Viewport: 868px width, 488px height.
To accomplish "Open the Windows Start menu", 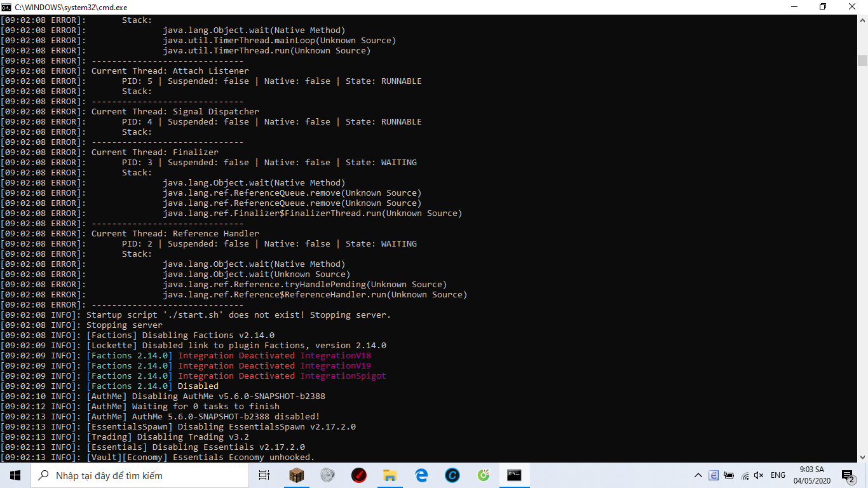I will 15,475.
